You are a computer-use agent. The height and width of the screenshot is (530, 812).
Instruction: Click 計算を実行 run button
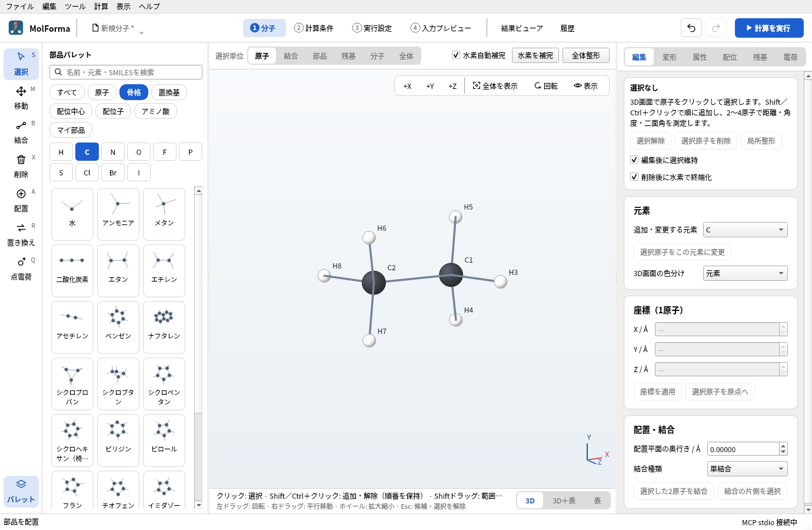tap(769, 28)
